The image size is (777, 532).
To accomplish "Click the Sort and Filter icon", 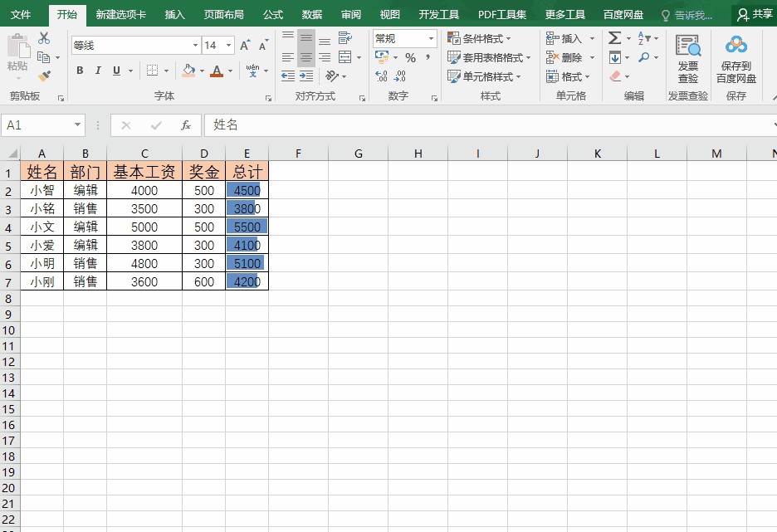I will pos(645,38).
